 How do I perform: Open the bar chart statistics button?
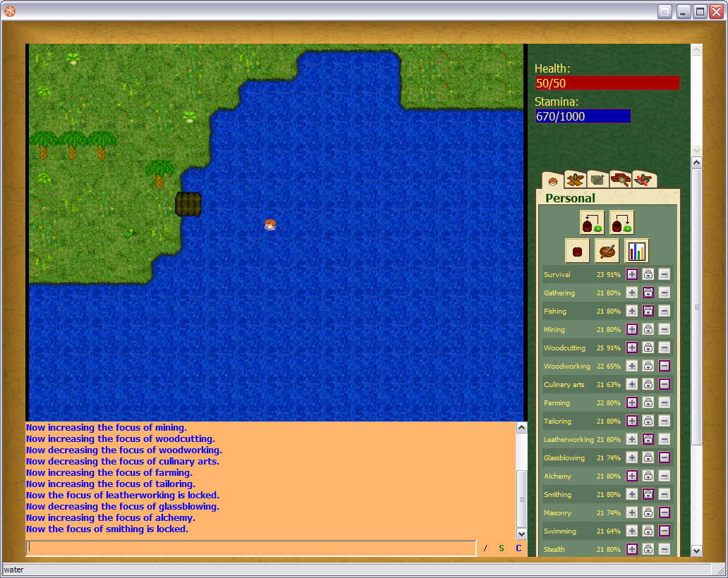[x=636, y=252]
